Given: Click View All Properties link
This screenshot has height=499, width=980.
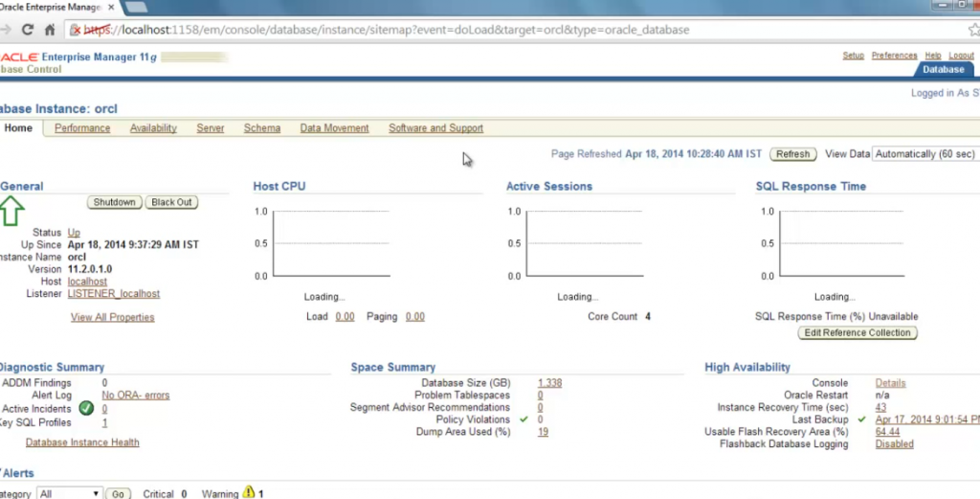Looking at the screenshot, I should (113, 317).
